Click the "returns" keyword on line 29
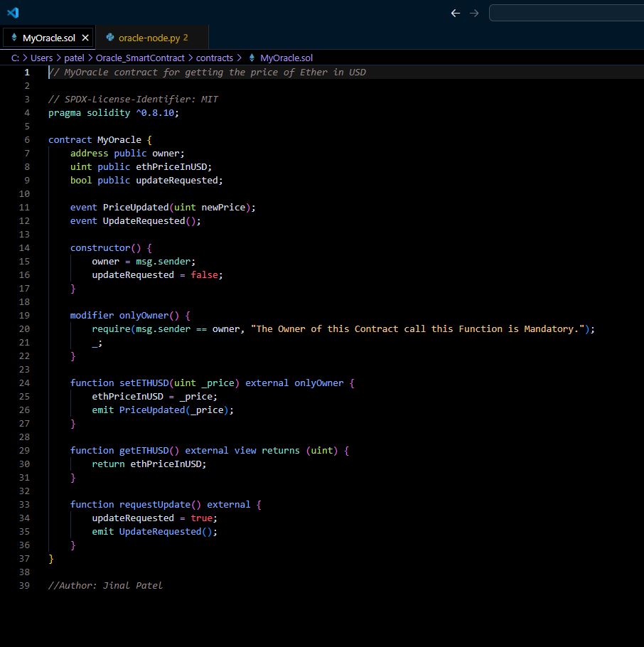The width and height of the screenshot is (644, 647). pyautogui.click(x=281, y=451)
